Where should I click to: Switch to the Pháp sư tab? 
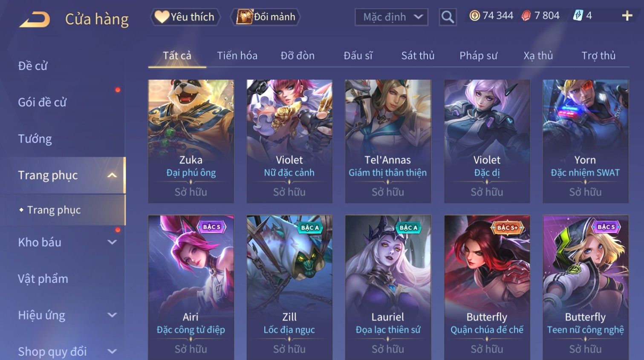tap(478, 56)
